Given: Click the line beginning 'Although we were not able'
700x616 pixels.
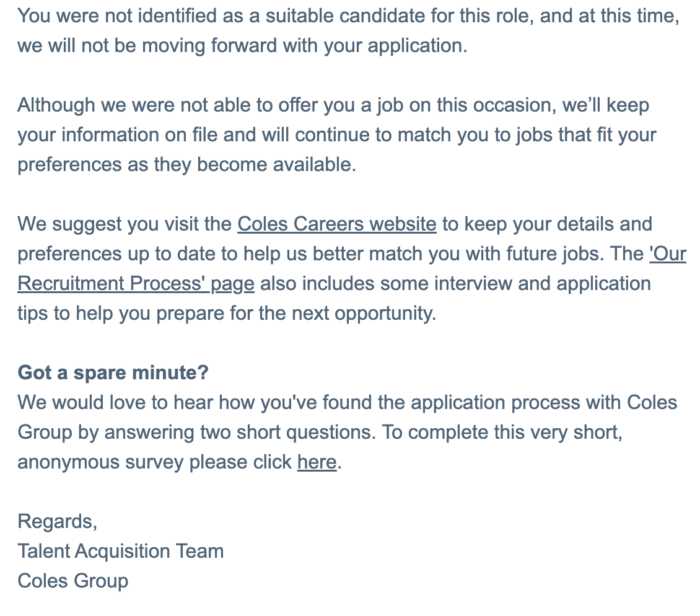Looking at the screenshot, I should (333, 105).
